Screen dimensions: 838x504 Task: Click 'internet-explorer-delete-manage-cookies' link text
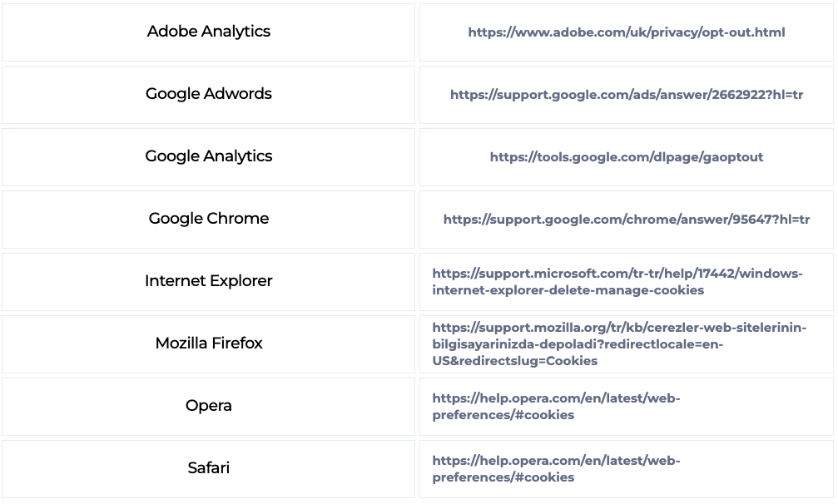click(x=568, y=290)
